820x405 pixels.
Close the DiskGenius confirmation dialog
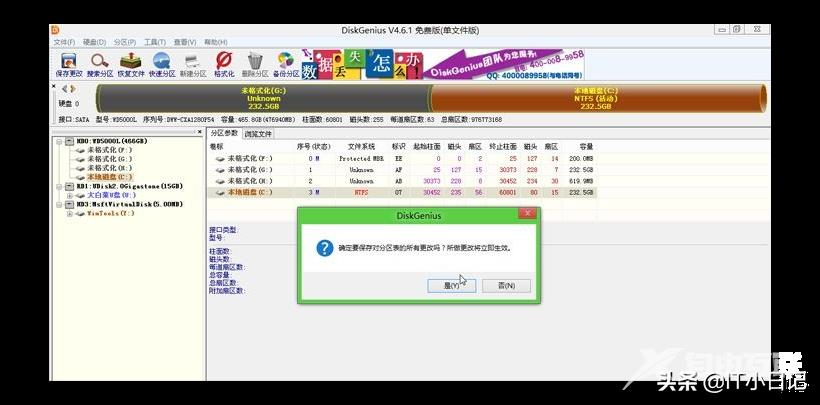coord(527,213)
